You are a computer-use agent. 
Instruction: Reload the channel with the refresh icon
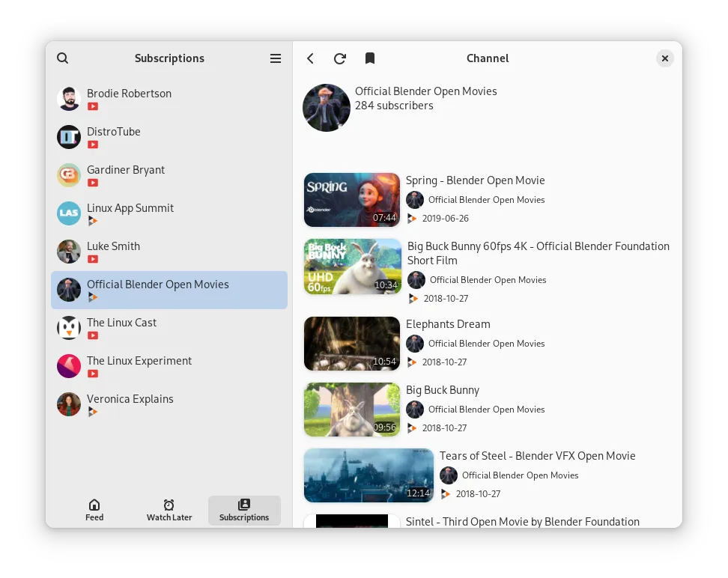[340, 58]
